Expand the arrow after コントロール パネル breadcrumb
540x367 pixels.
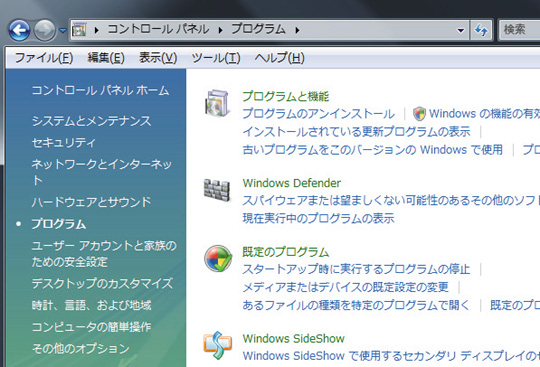[x=220, y=30]
